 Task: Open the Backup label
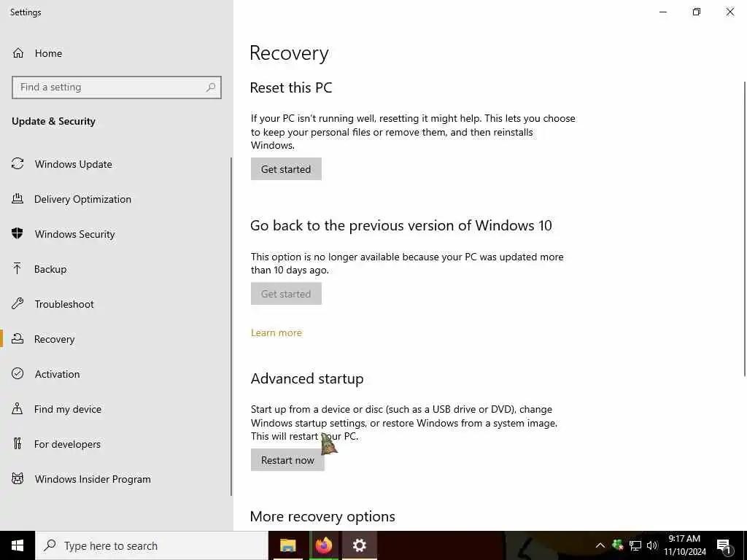[x=50, y=269]
